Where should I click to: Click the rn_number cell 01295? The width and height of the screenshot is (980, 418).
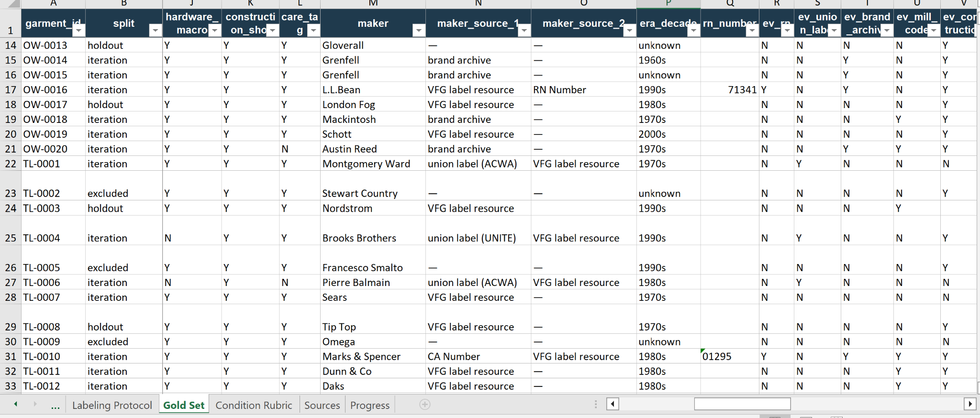(x=730, y=356)
